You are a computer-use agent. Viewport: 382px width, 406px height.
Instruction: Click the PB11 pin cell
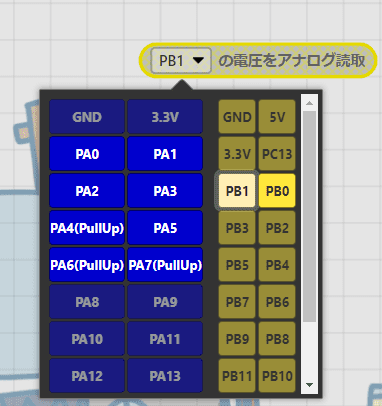point(237,376)
